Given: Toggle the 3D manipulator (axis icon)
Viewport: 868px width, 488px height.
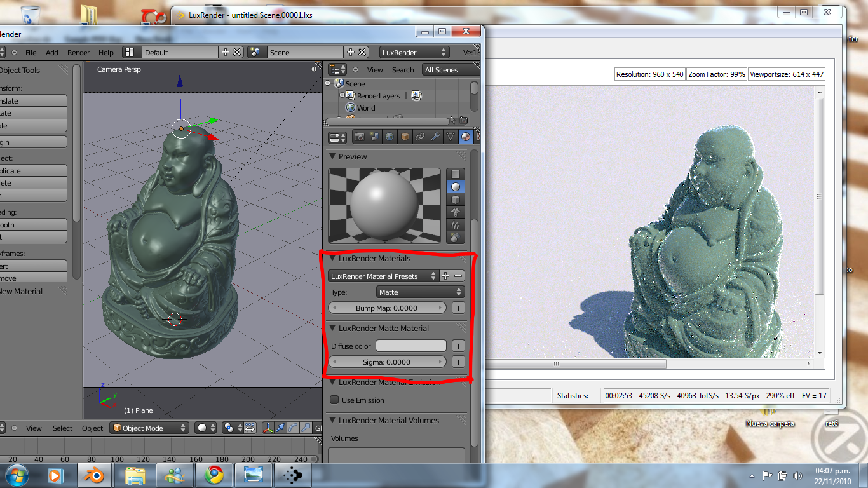Looking at the screenshot, I should coord(267,428).
